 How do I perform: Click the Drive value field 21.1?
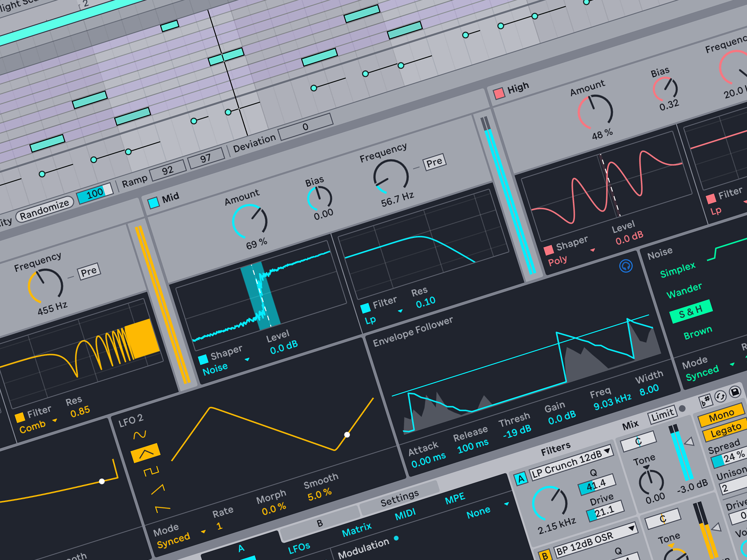[604, 511]
